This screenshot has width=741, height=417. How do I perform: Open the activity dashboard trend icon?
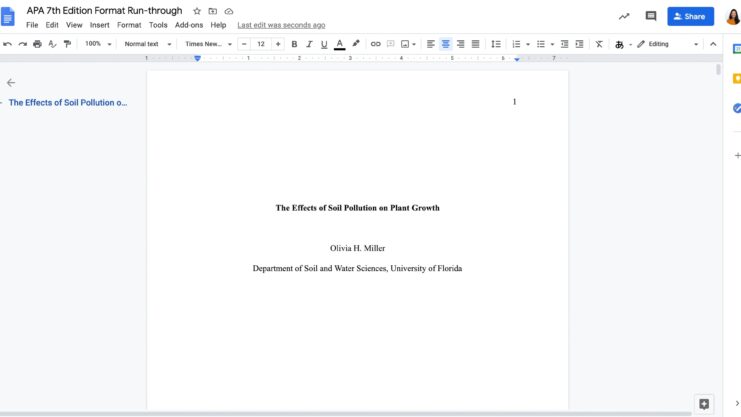[624, 16]
